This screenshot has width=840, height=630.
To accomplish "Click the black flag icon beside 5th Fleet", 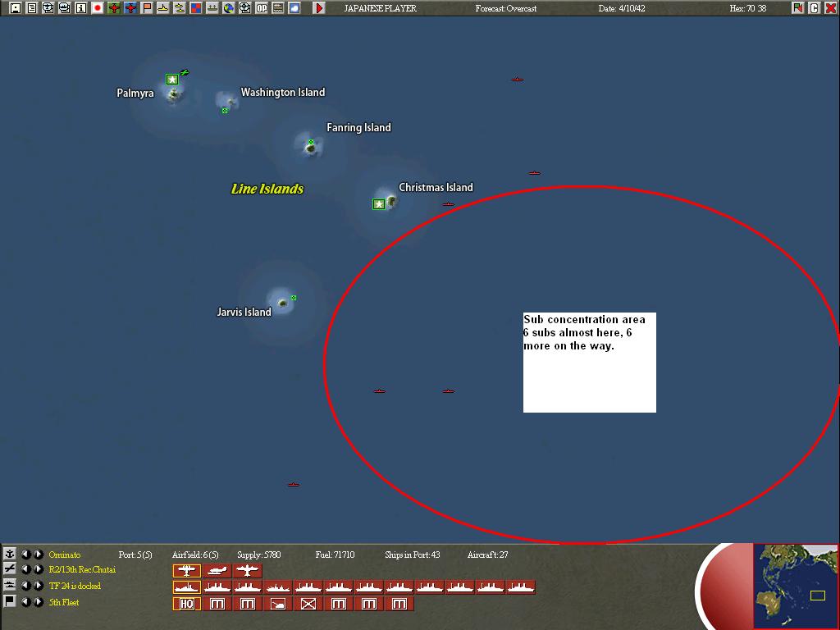I will (10, 601).
